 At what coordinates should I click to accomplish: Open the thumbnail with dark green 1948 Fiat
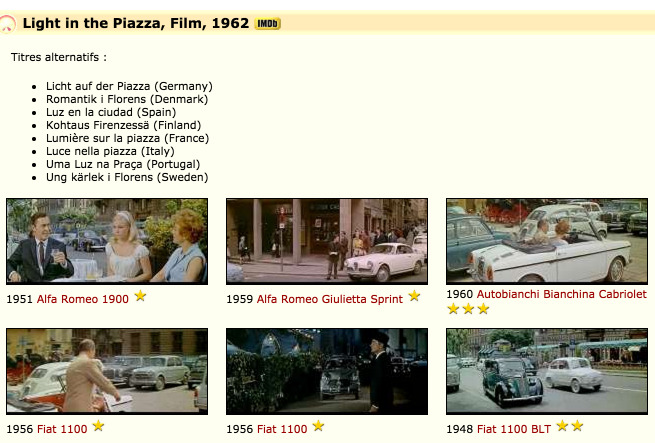tap(547, 372)
